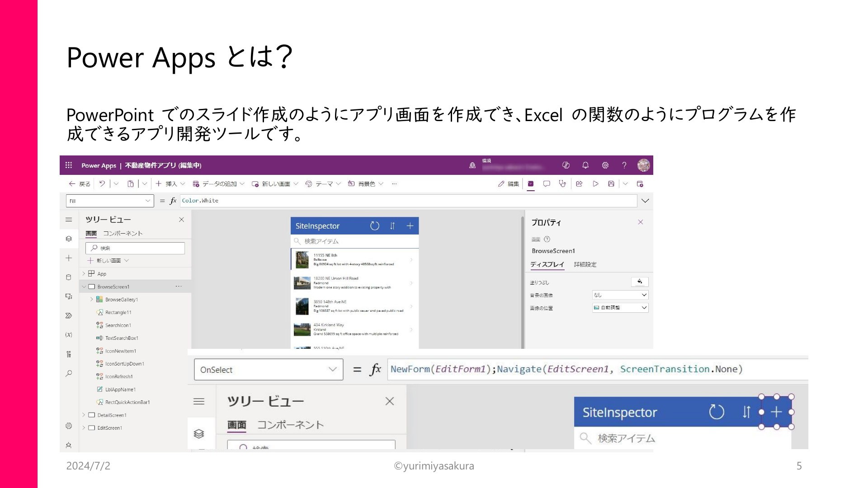868x488 pixels.
Task: Click refresh icon in small SiteInspector header
Action: click(375, 226)
